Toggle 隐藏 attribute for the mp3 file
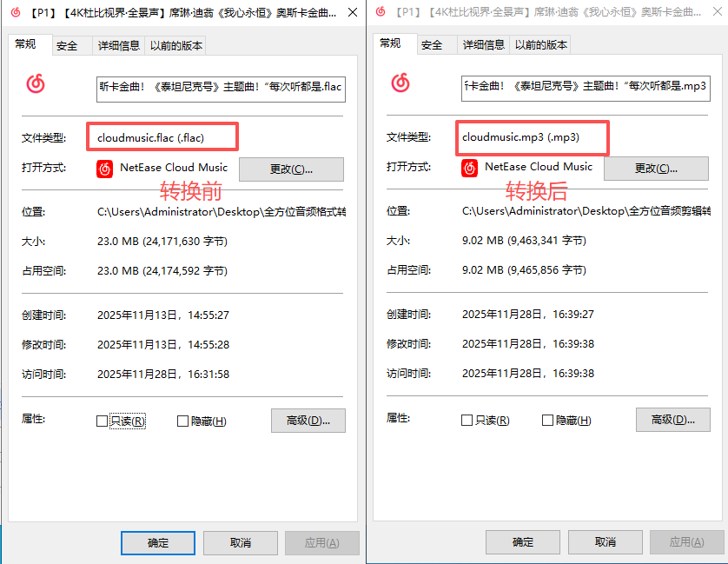 (546, 419)
